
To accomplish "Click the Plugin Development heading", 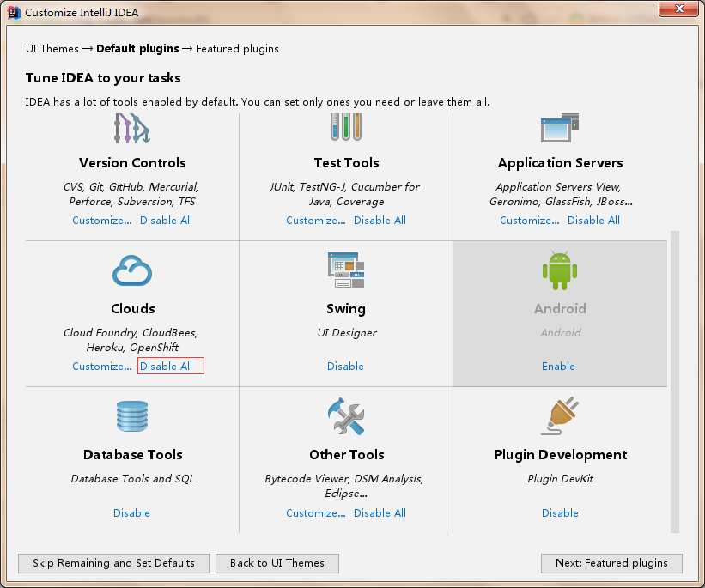I will coord(560,455).
